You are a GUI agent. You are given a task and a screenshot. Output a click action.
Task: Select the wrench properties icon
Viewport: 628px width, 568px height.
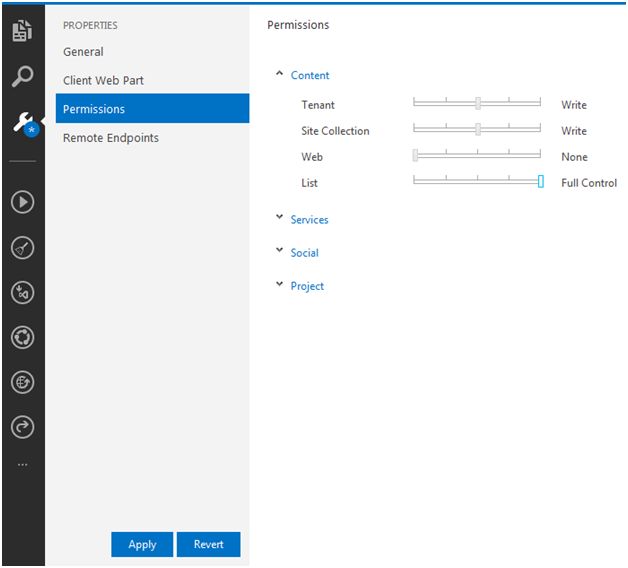22,123
